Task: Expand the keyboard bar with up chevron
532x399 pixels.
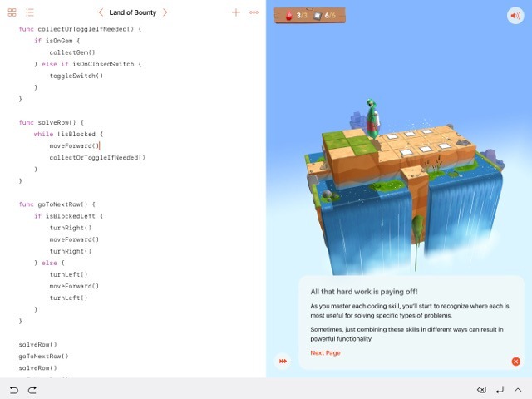Action: (x=518, y=389)
